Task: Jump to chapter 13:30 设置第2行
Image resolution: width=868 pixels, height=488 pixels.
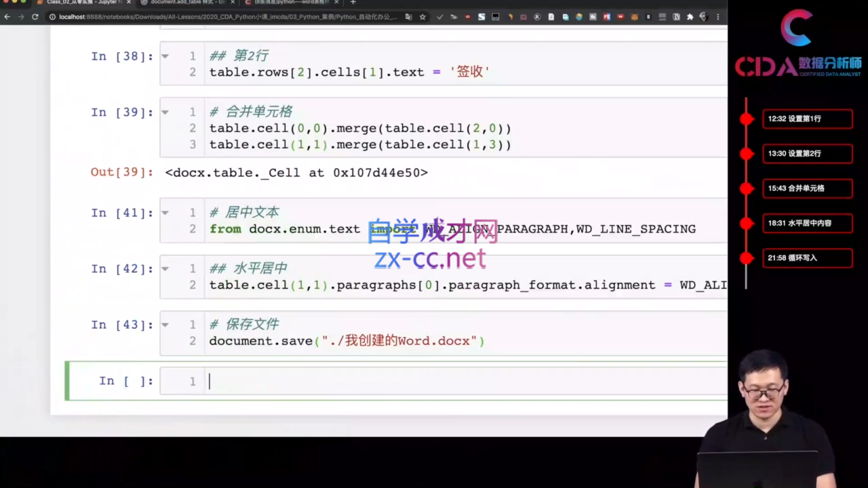Action: 807,154
